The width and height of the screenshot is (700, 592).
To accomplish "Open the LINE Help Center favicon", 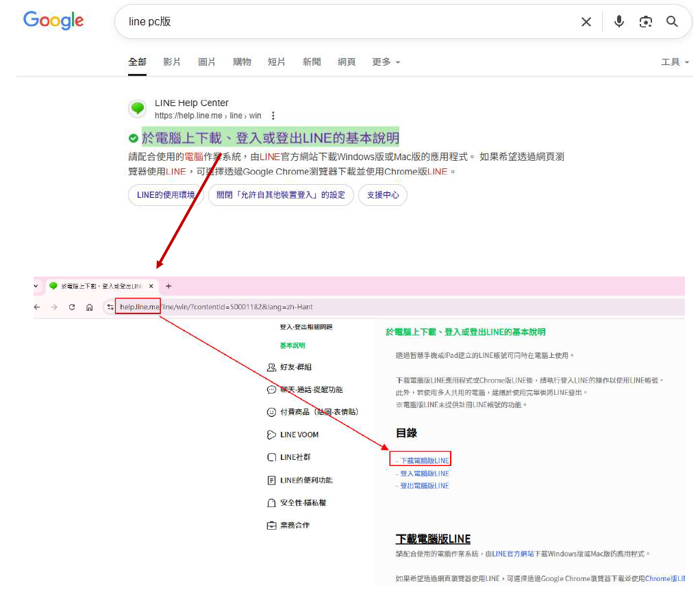I will point(138,109).
